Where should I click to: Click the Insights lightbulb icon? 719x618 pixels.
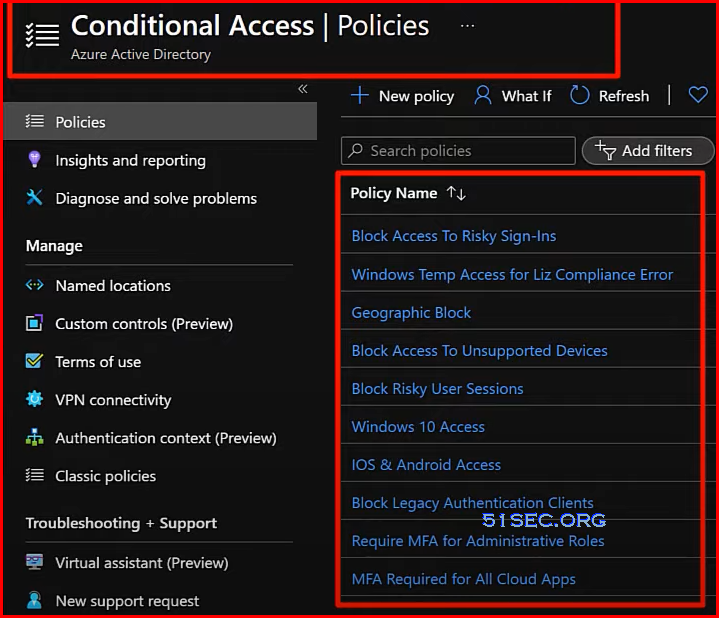(34, 160)
